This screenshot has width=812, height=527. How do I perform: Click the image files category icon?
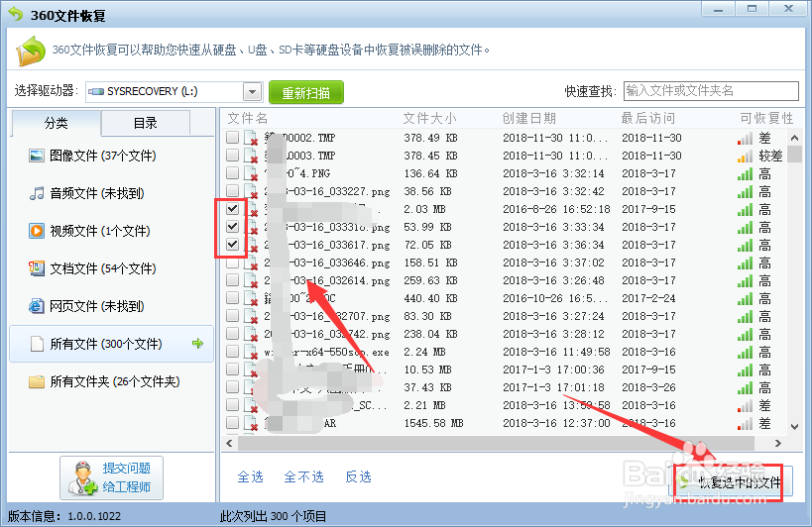37,156
